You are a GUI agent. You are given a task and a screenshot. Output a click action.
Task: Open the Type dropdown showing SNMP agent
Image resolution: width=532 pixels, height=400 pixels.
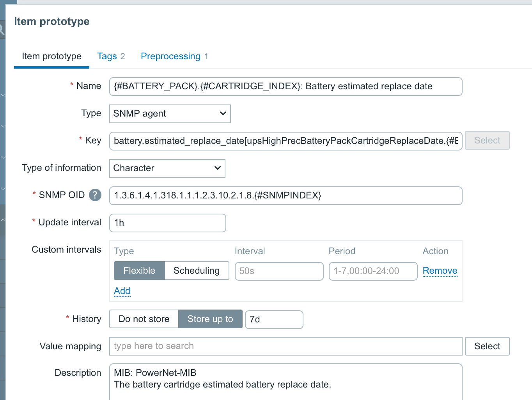[170, 114]
